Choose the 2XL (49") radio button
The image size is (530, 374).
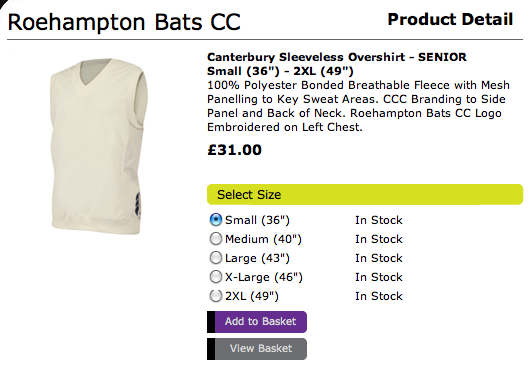[x=216, y=296]
